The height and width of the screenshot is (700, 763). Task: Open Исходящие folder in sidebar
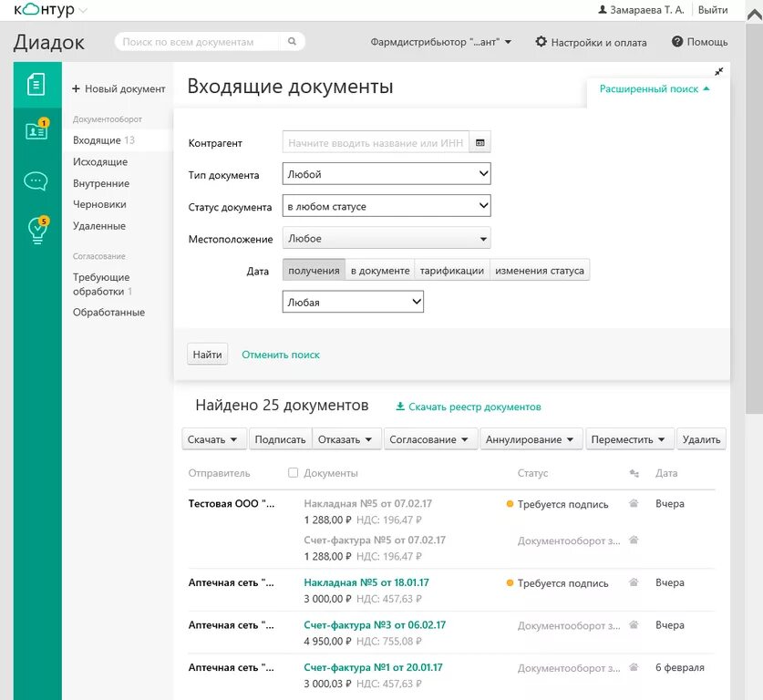[x=100, y=161]
